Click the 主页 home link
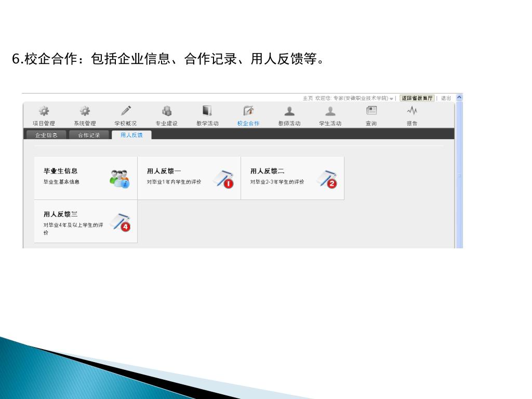Viewport: 532px width, 399px height. click(308, 98)
